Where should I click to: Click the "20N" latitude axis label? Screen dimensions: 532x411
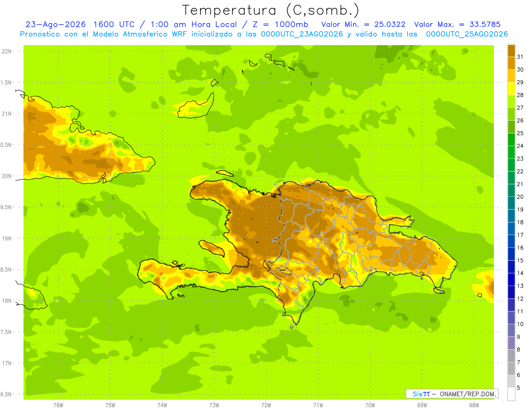coord(7,176)
